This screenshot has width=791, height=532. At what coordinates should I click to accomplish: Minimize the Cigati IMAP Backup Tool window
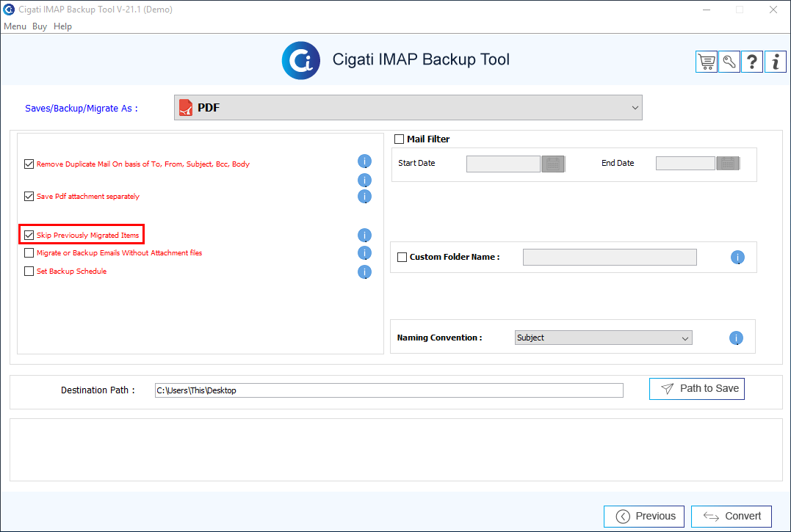pyautogui.click(x=707, y=10)
